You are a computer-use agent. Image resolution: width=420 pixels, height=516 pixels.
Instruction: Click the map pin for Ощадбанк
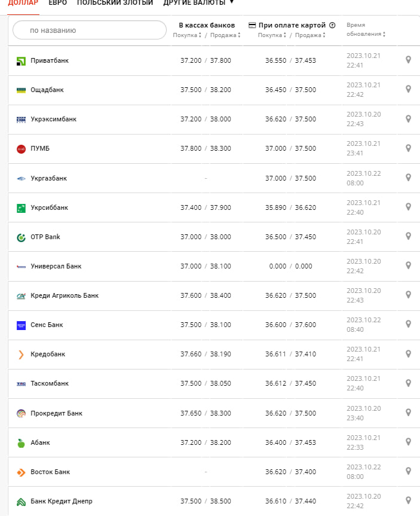point(408,89)
